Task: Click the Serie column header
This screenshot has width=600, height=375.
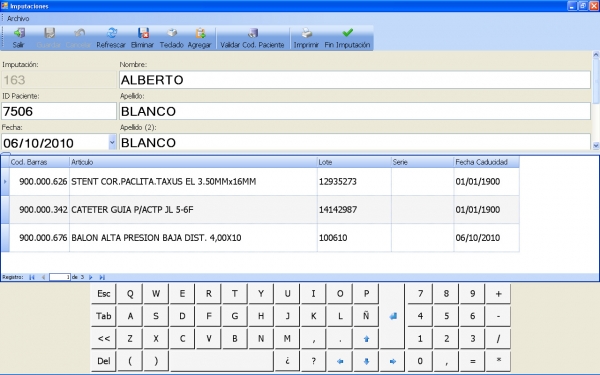Action: click(x=422, y=162)
